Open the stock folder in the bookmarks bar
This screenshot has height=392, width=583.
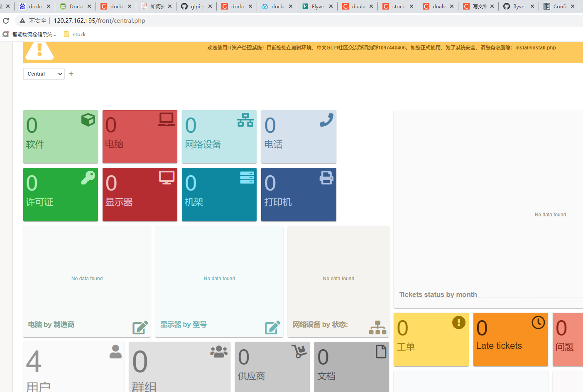coord(75,34)
